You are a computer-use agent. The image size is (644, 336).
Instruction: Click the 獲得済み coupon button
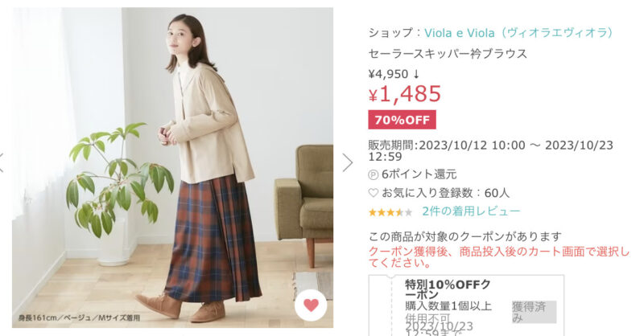(534, 312)
